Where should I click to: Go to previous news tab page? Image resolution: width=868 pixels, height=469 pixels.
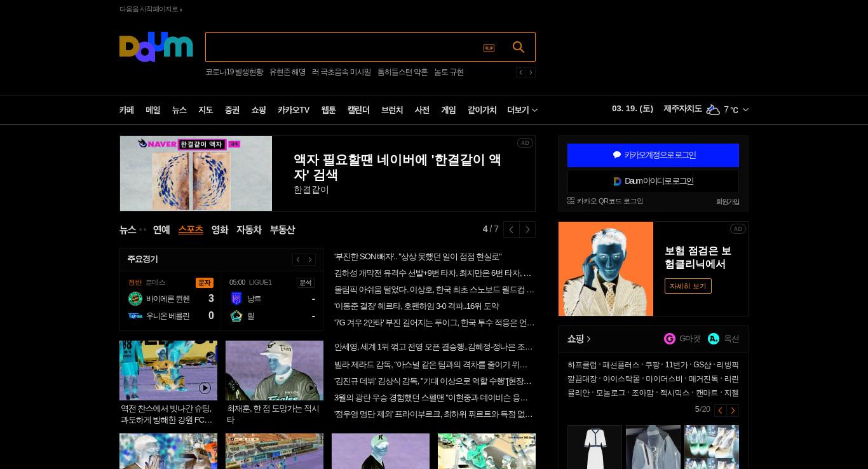[511, 229]
